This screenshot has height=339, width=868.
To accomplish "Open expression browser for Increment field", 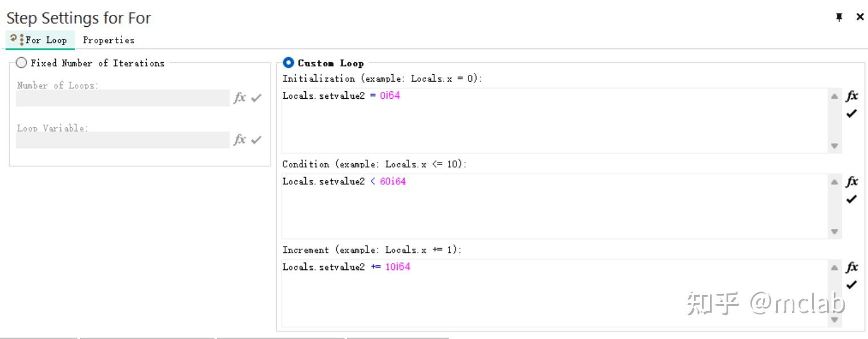I will [851, 267].
